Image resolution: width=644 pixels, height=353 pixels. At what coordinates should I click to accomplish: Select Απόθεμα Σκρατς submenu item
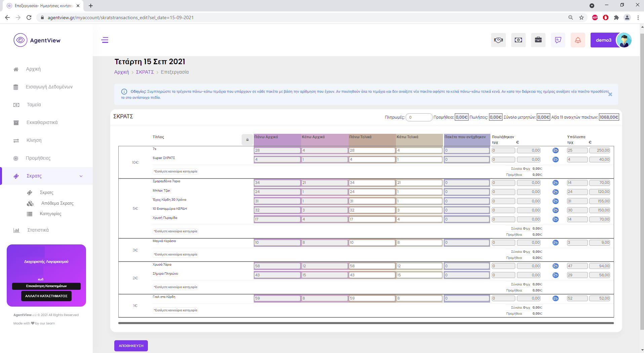(x=57, y=203)
